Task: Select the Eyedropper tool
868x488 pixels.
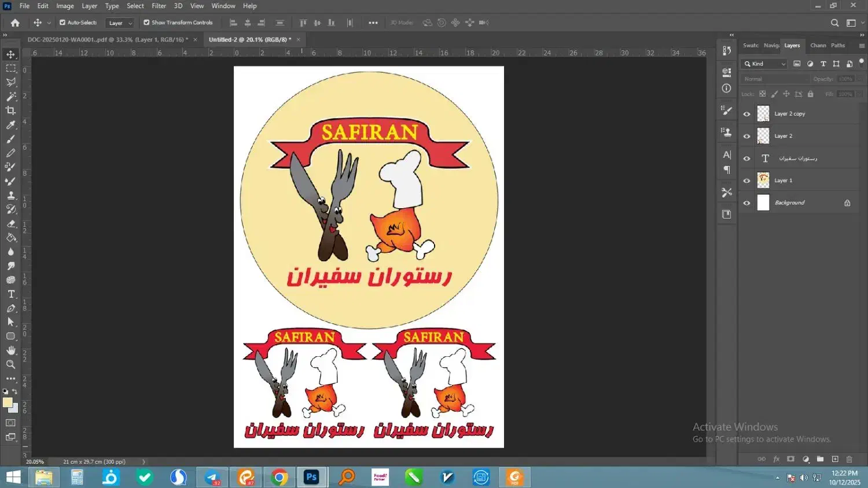Action: pyautogui.click(x=10, y=125)
